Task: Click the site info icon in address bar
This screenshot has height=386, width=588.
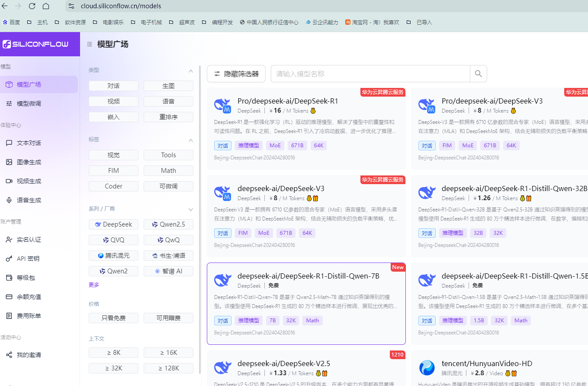Action: click(x=72, y=6)
